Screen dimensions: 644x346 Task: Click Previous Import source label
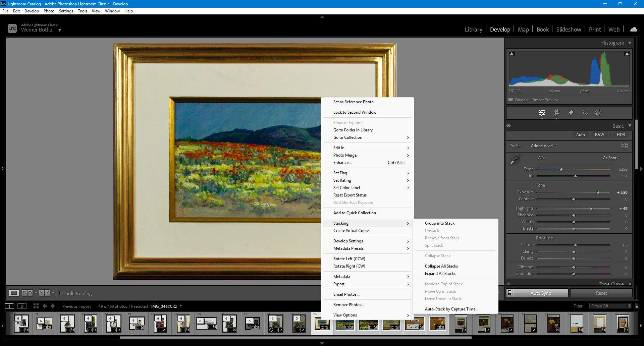coord(76,306)
